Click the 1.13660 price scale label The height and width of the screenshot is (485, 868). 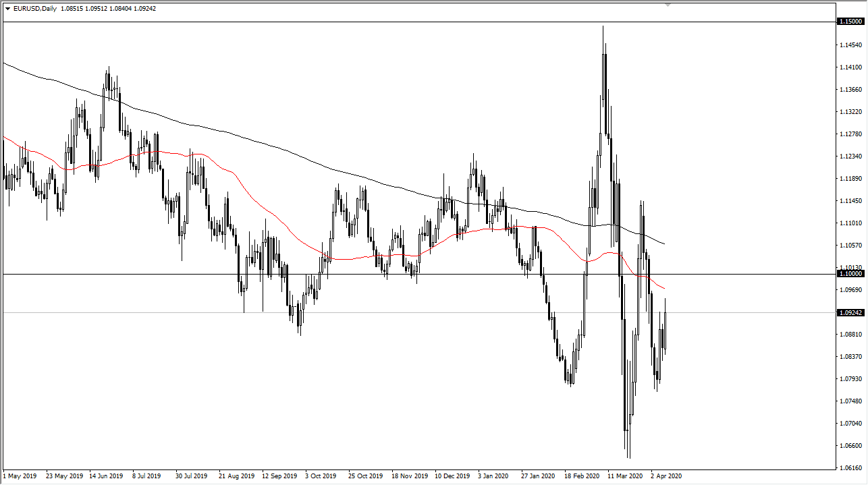(851, 90)
